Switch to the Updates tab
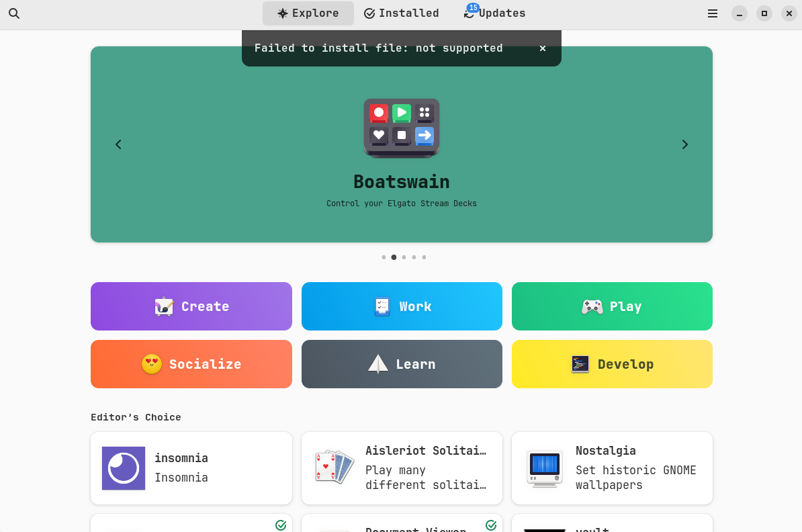Image resolution: width=802 pixels, height=532 pixels. [495, 13]
